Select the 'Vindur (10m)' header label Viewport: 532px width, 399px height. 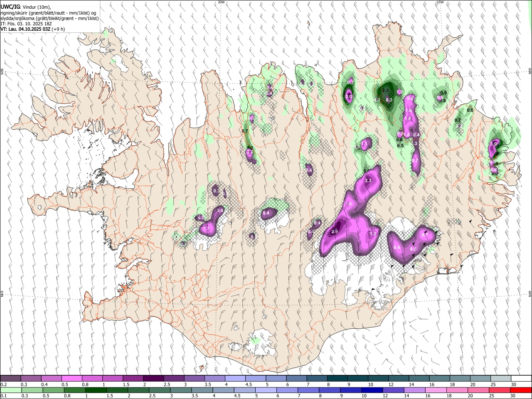point(36,7)
